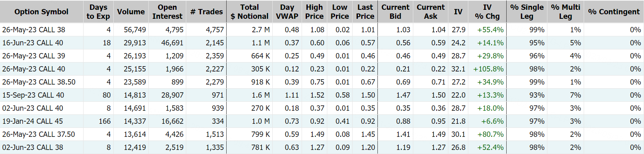The image size is (644, 154).
Task: Sort by Days to Exp column
Action: (98, 12)
